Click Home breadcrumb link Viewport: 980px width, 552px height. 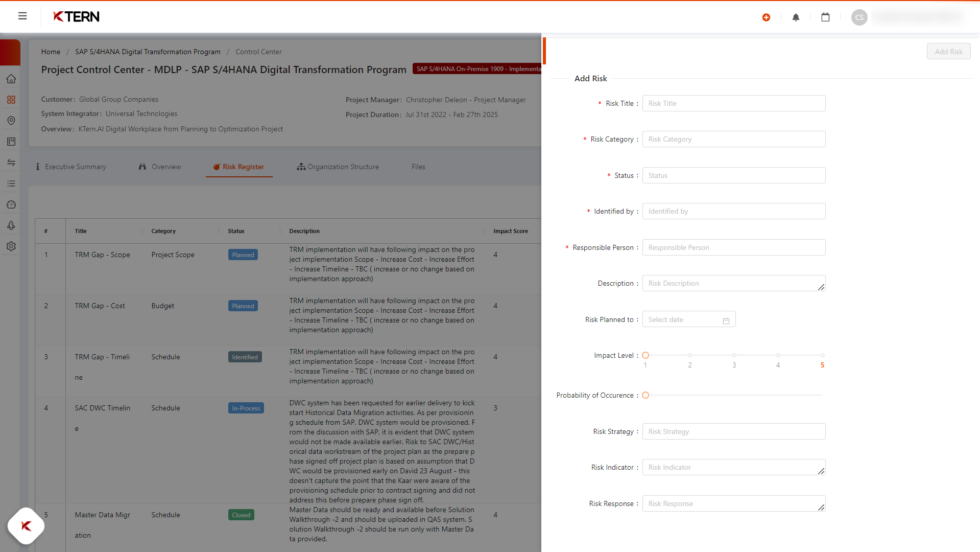point(51,52)
